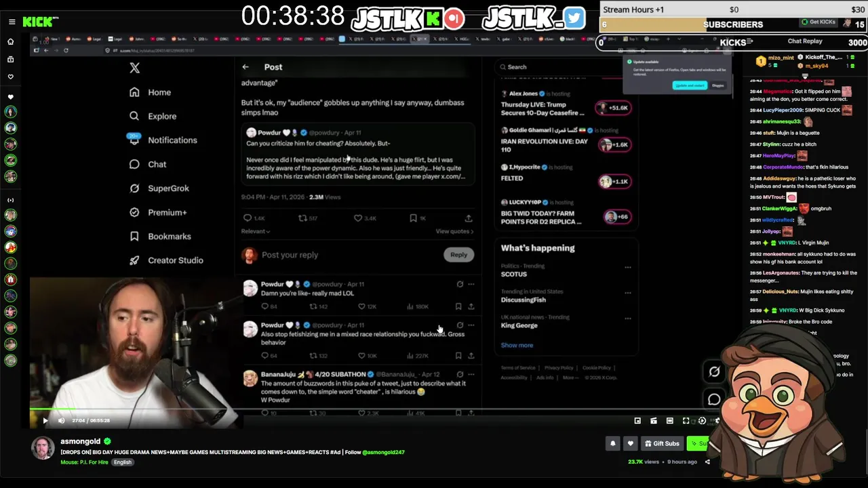Click the Reply button
Viewport: 868px width, 488px height.
tap(459, 255)
